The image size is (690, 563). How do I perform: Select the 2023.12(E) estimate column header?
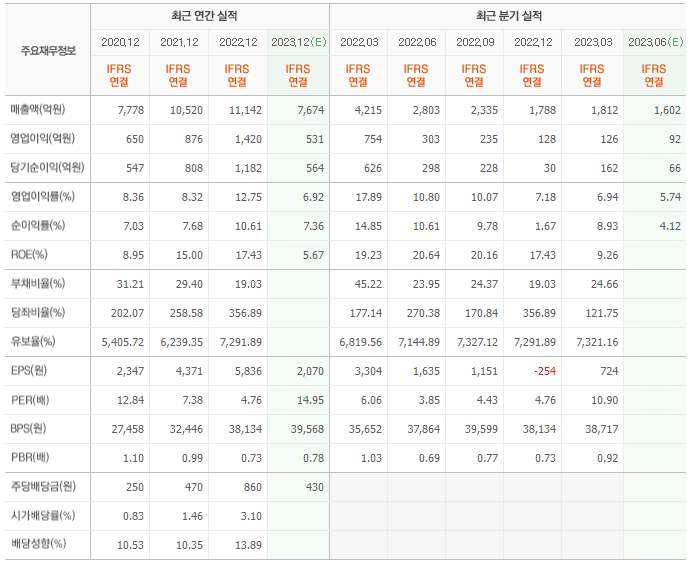(298, 42)
